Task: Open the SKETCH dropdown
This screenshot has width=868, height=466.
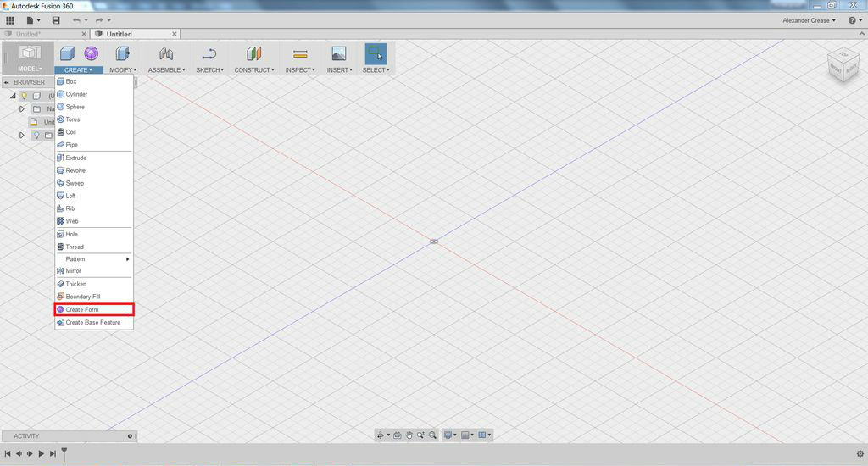Action: click(x=210, y=70)
